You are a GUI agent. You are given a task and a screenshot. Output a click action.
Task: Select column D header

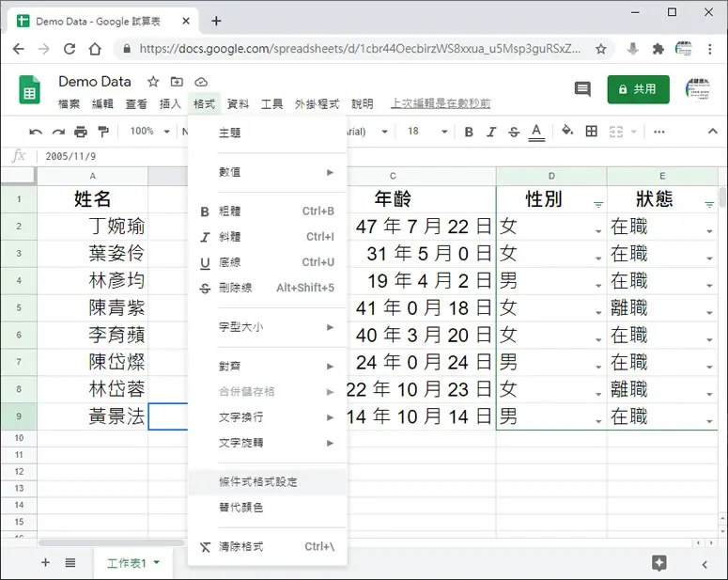(x=551, y=176)
